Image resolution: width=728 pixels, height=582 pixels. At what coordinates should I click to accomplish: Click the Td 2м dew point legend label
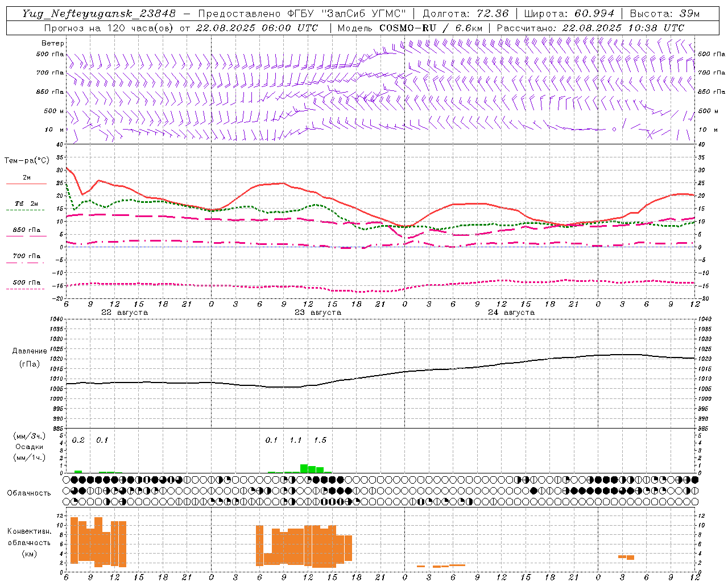pos(27,203)
